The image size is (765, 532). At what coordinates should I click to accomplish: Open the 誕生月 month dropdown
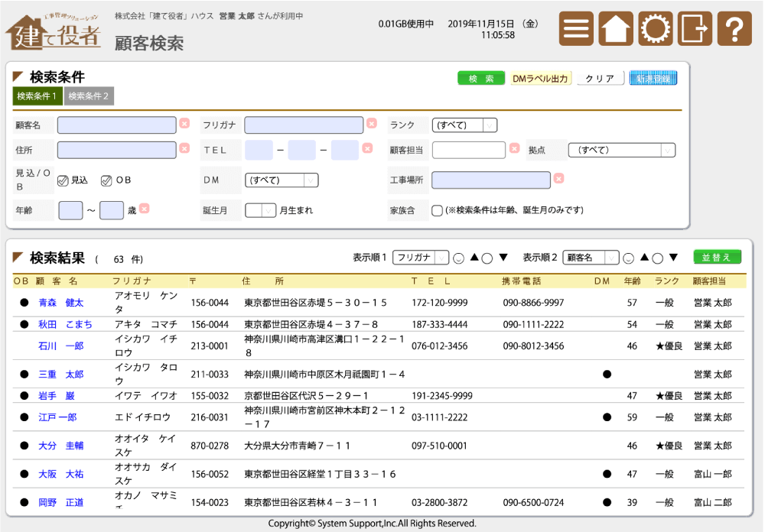tap(261, 211)
